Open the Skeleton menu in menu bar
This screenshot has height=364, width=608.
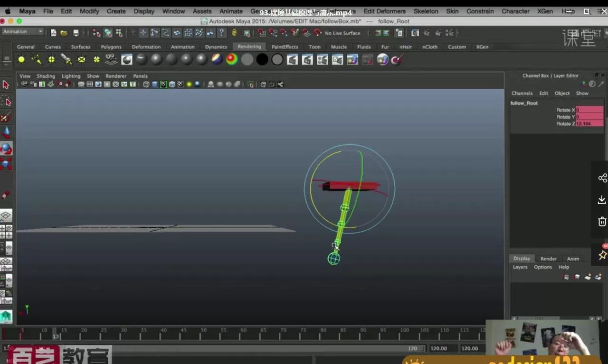pos(426,11)
